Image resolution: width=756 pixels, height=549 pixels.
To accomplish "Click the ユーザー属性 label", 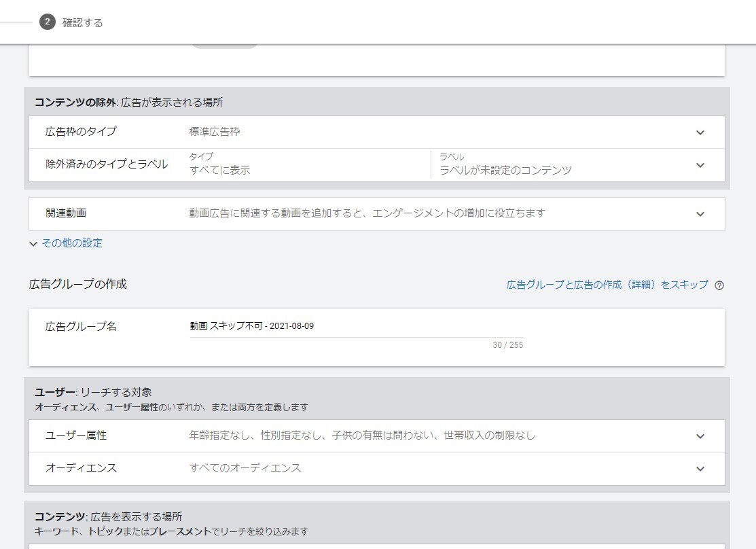I will point(76,435).
